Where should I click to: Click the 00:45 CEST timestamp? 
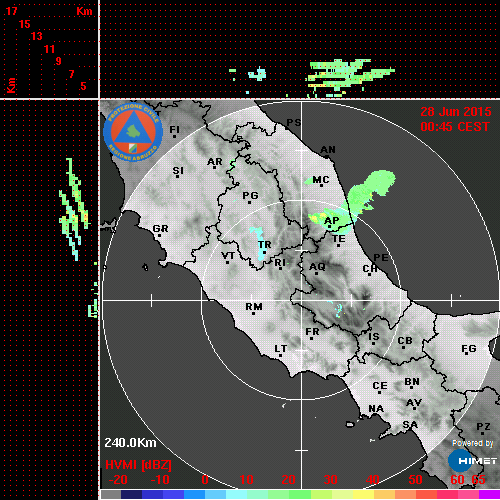coord(455,127)
